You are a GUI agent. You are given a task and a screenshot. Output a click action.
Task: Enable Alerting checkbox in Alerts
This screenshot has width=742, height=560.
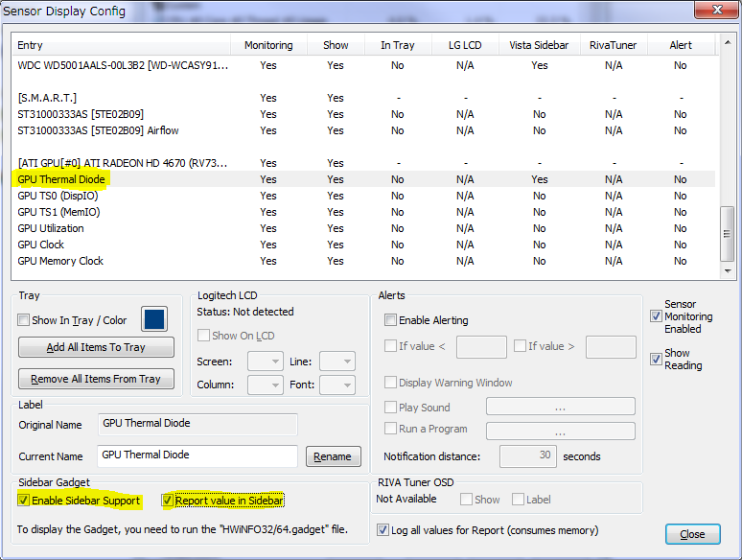pos(390,320)
